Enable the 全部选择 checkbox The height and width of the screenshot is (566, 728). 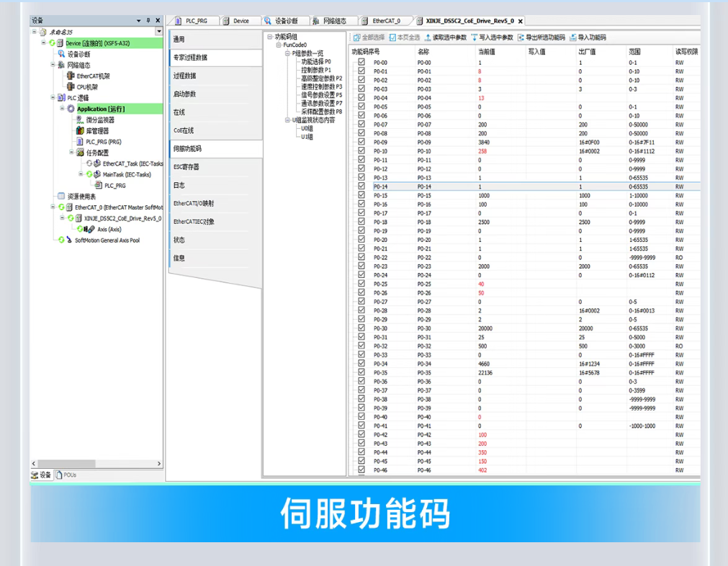click(x=355, y=38)
